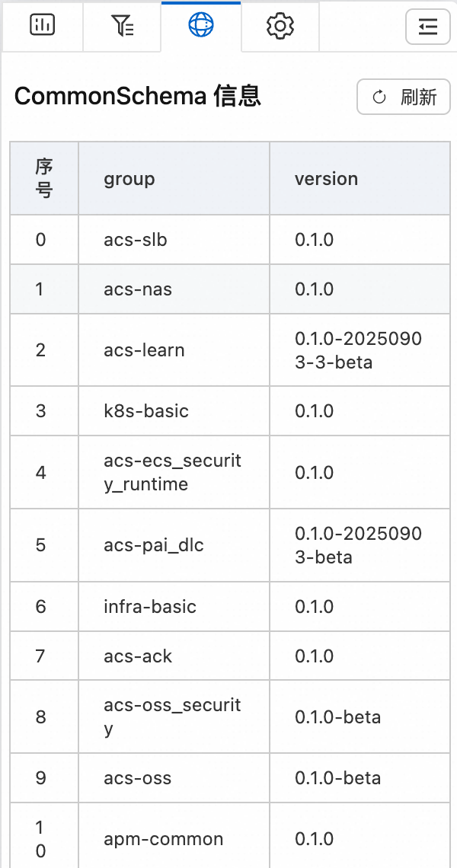Select the globe CommonSchema tab
This screenshot has height=868, width=457.
pyautogui.click(x=201, y=26)
